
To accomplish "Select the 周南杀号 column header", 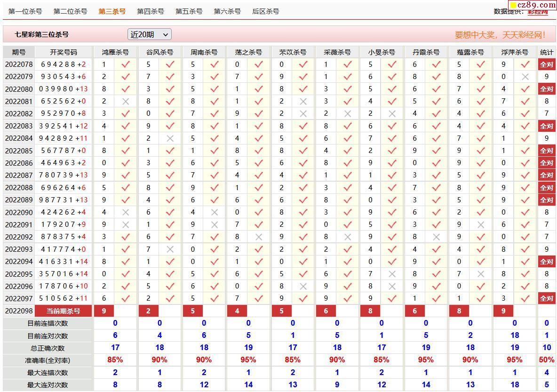I will [204, 52].
